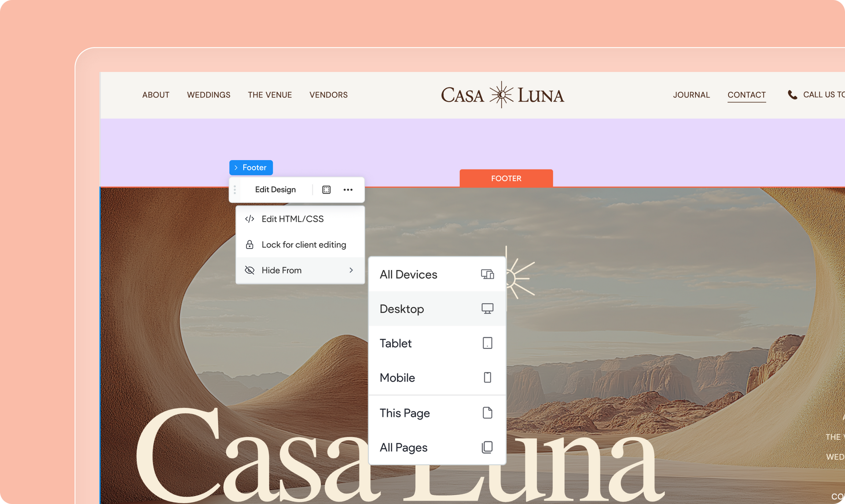The image size is (845, 504).
Task: Click the Casa Luna sun logo in header
Action: [502, 95]
